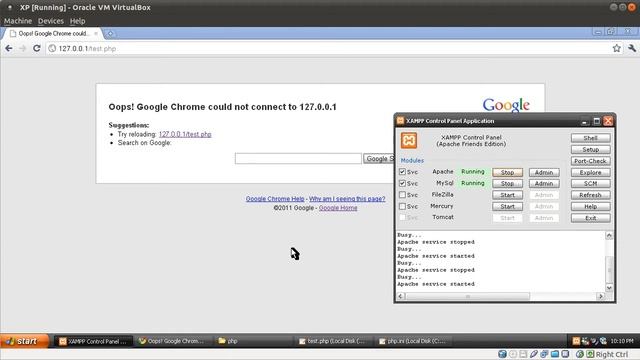The height and width of the screenshot is (360, 640).
Task: Click VirtualBox USB status icon
Action: coord(534,354)
